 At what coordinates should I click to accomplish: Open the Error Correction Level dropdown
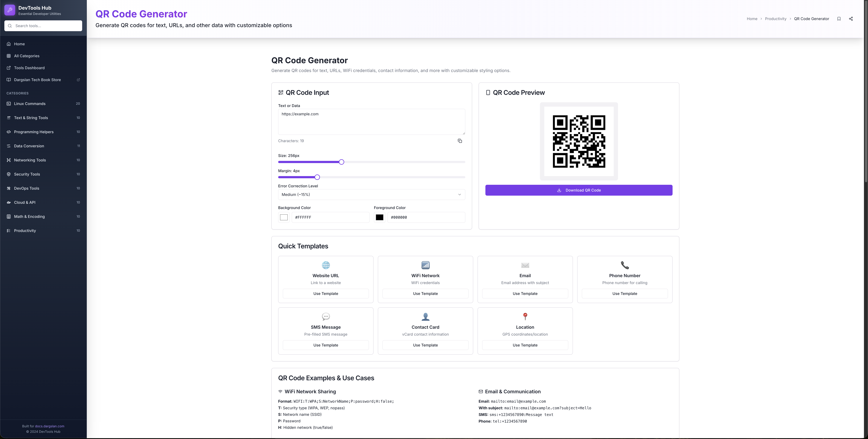(371, 195)
